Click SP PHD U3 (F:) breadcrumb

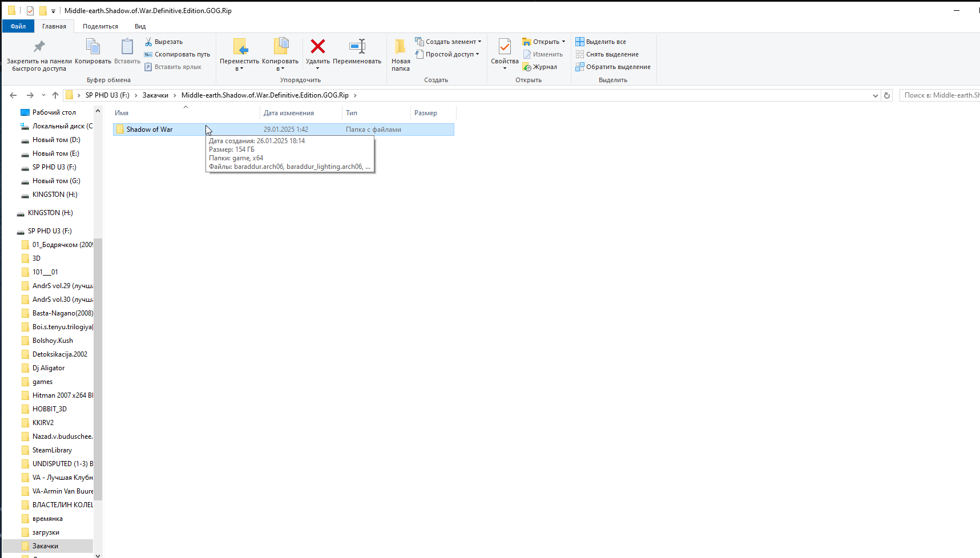(107, 95)
